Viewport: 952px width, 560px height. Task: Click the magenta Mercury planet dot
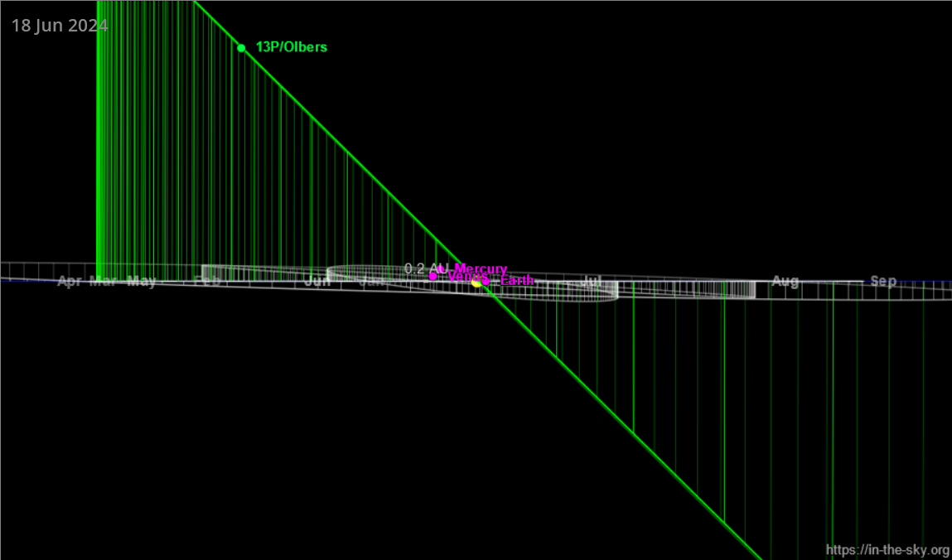pyautogui.click(x=441, y=269)
